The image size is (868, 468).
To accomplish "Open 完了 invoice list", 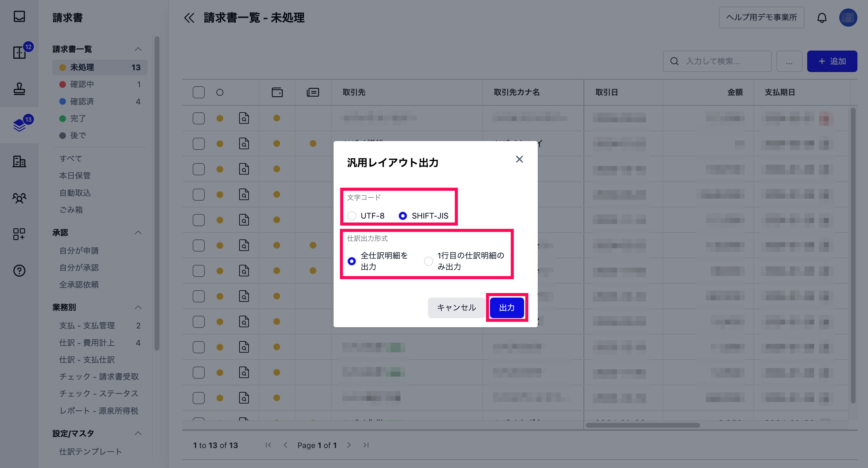I will click(x=100, y=118).
